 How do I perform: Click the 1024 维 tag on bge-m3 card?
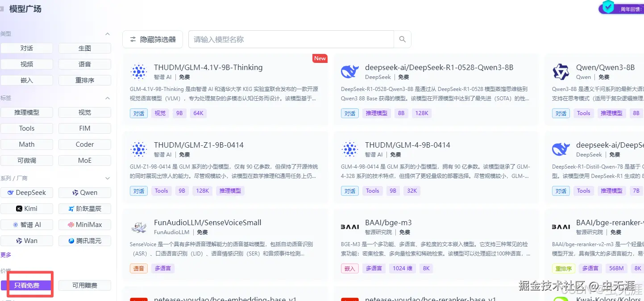pyautogui.click(x=402, y=268)
